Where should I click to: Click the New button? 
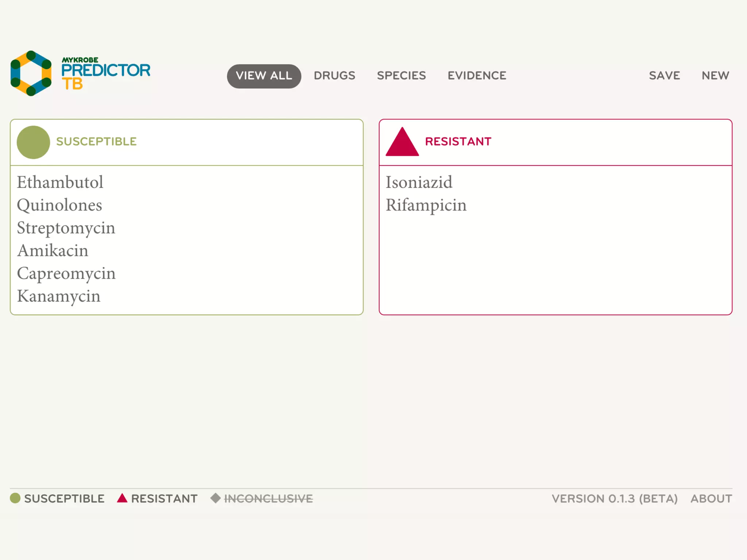click(x=715, y=76)
